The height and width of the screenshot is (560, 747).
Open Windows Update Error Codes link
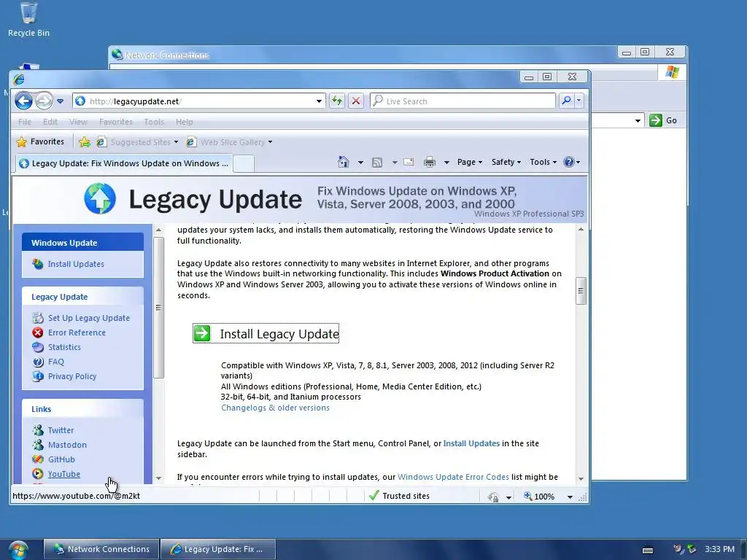click(x=453, y=477)
